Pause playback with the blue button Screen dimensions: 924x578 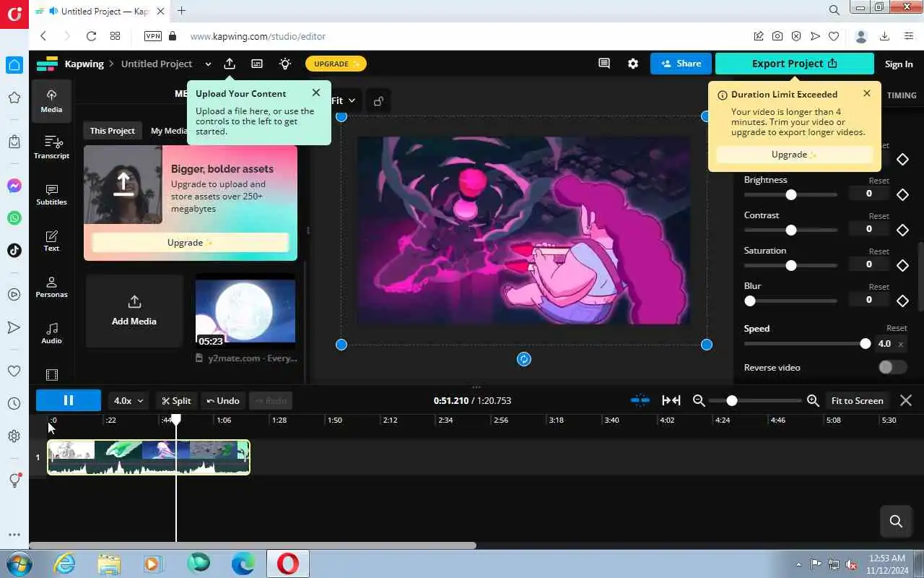[69, 400]
